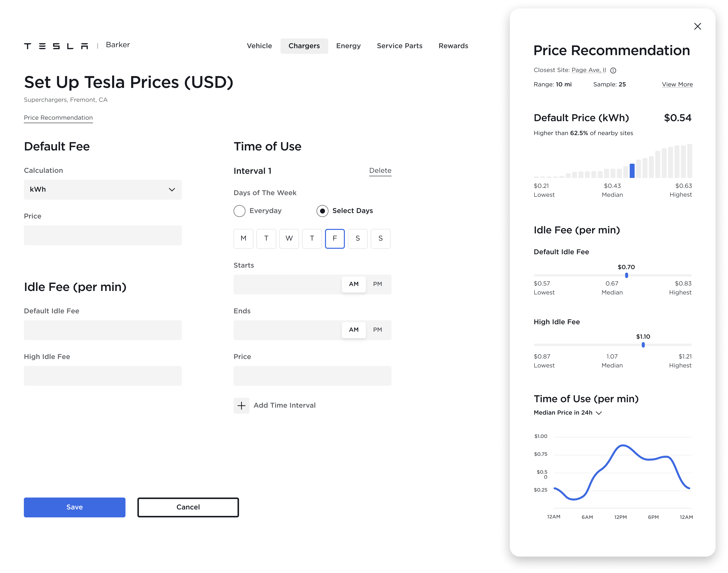Click the Default Idle Fee input field

(103, 330)
